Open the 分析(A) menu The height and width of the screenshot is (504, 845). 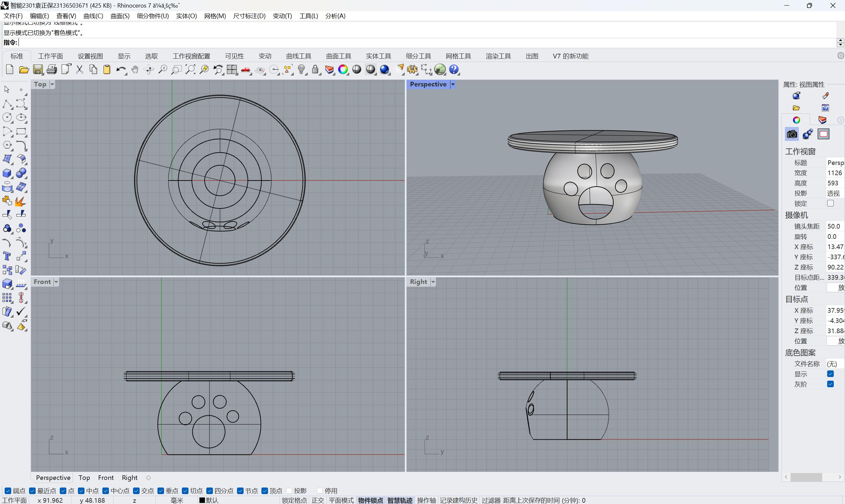335,16
